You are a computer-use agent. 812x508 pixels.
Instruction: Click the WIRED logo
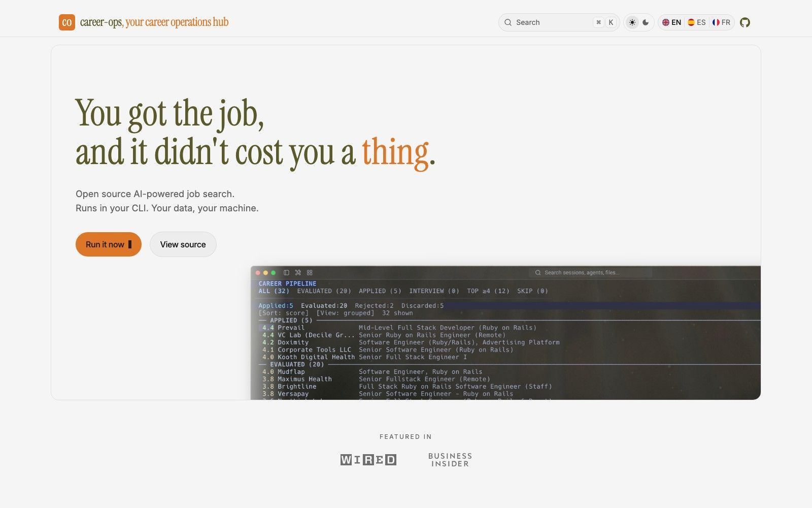[368, 460]
